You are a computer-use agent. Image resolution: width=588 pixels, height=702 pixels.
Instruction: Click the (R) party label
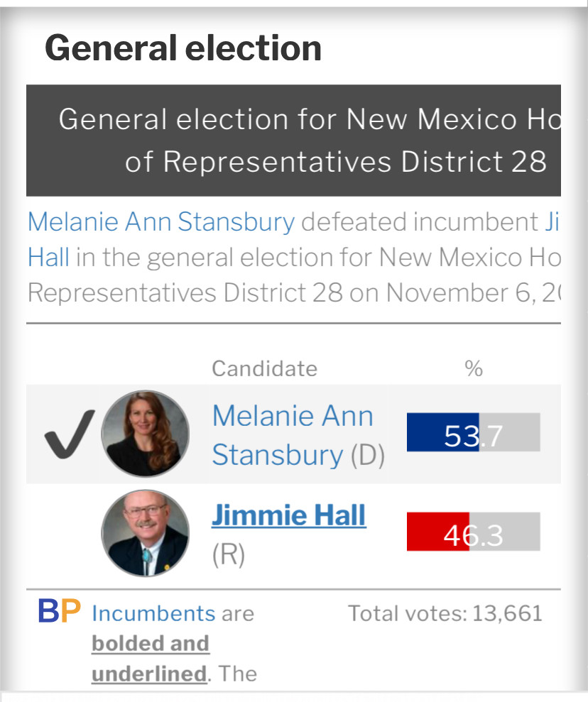pyautogui.click(x=229, y=554)
